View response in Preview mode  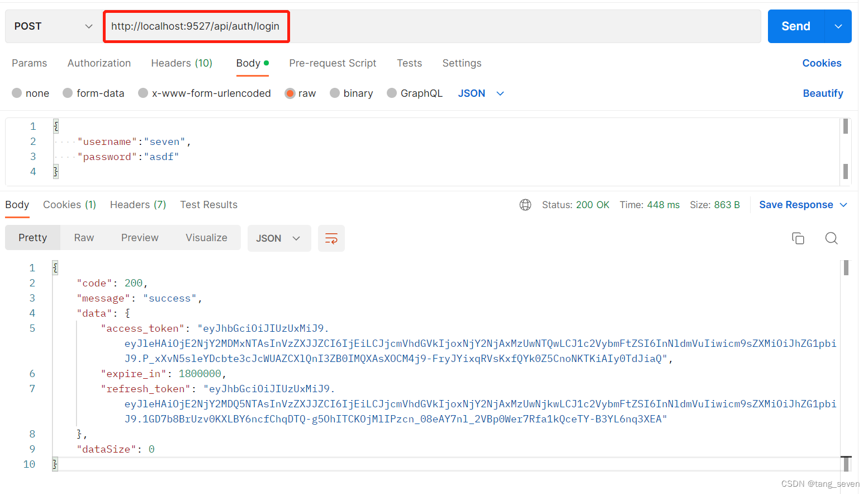point(140,237)
